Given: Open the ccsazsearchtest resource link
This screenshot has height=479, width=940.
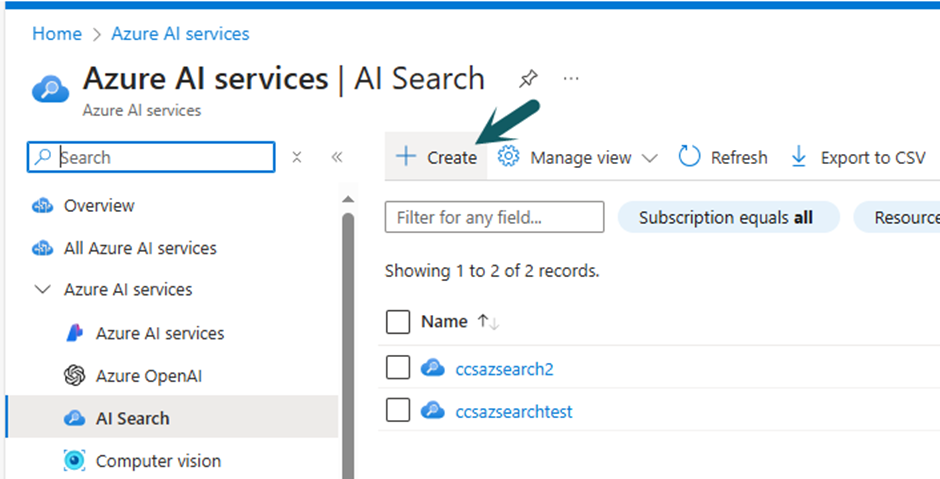Looking at the screenshot, I should (514, 412).
